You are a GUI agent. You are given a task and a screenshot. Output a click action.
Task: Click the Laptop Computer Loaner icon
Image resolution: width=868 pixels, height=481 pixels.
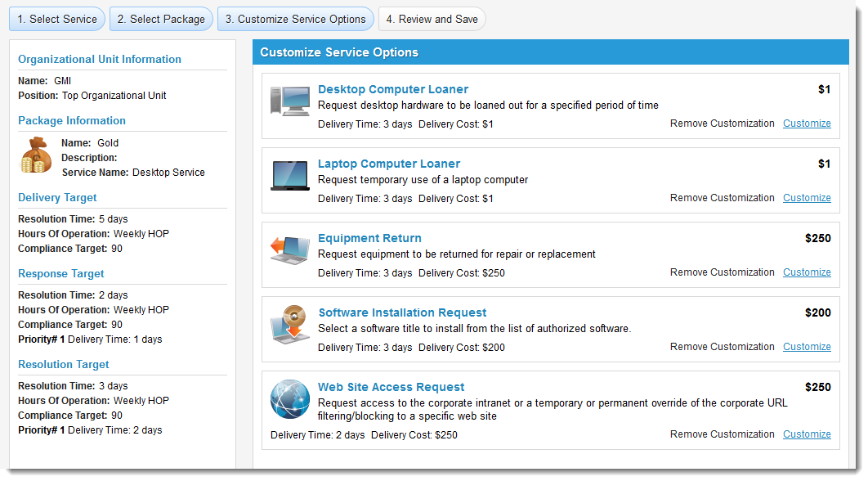point(290,176)
